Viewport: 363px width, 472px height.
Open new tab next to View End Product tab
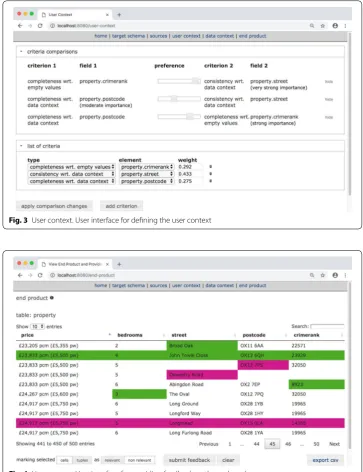pyautogui.click(x=119, y=264)
